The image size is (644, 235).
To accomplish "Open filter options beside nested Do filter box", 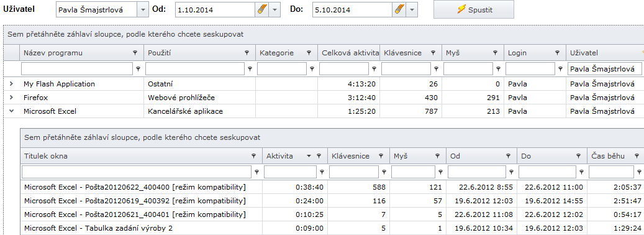I will (581, 172).
